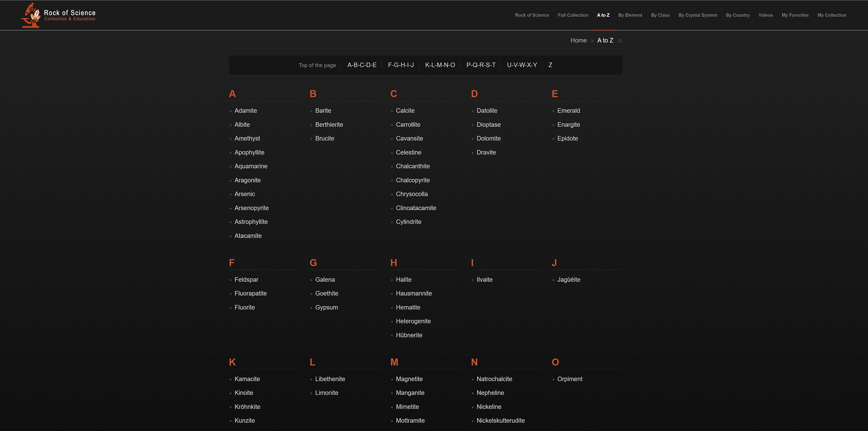Click the Enargite link
The width and height of the screenshot is (868, 431).
point(568,125)
